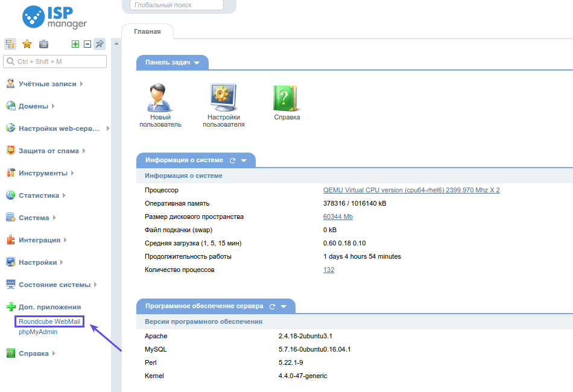Open the Панель задач dropdown arrow
The height and width of the screenshot is (392, 573).
pyautogui.click(x=197, y=63)
